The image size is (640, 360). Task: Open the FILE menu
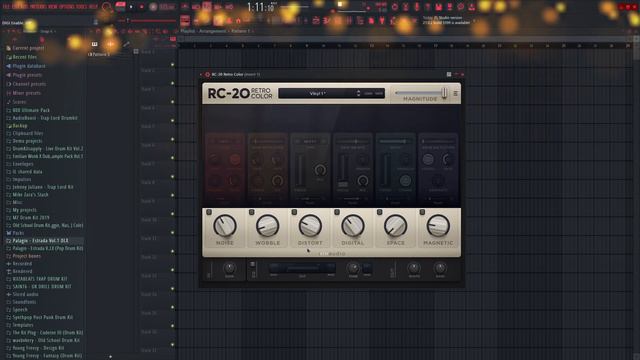point(7,7)
